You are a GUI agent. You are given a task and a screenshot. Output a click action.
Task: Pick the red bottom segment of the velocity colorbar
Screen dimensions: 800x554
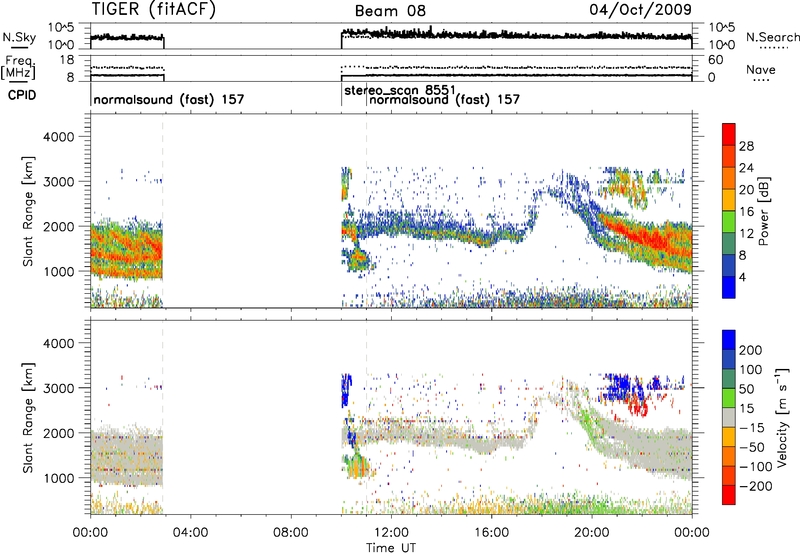tap(729, 495)
